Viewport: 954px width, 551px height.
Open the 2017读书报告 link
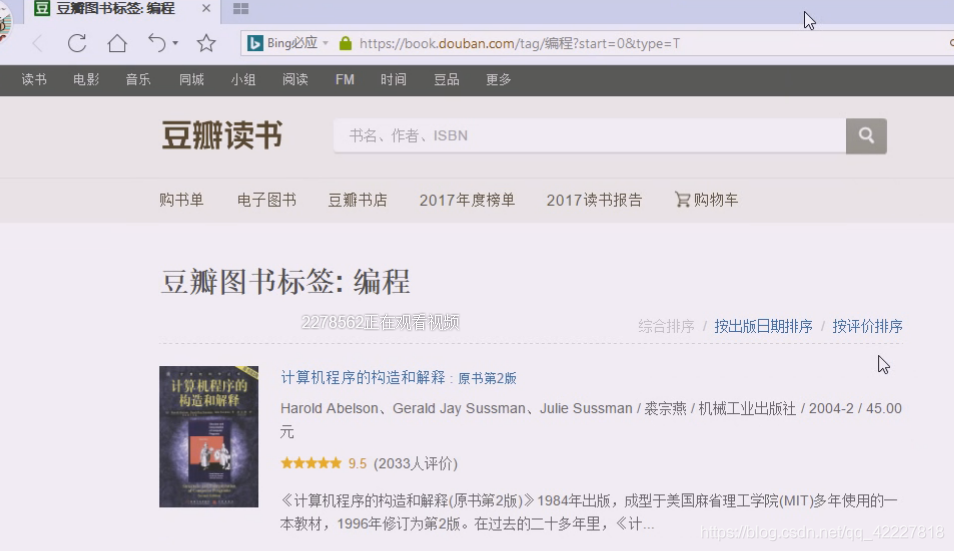click(x=594, y=200)
